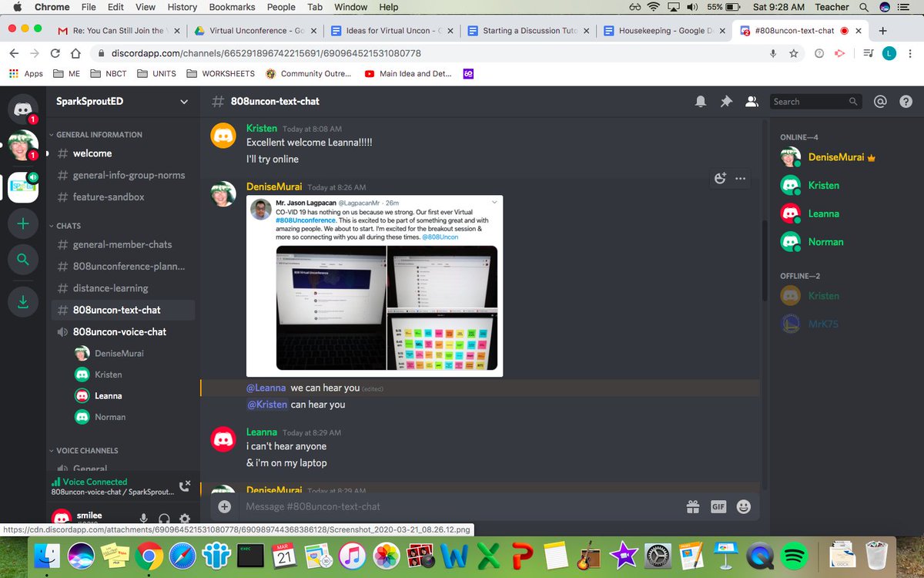Disconnect from voice channel icon
Screen dimensions: 924x578
click(x=185, y=486)
